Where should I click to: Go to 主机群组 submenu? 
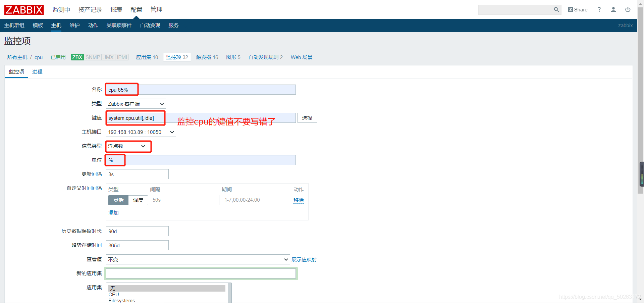click(14, 26)
